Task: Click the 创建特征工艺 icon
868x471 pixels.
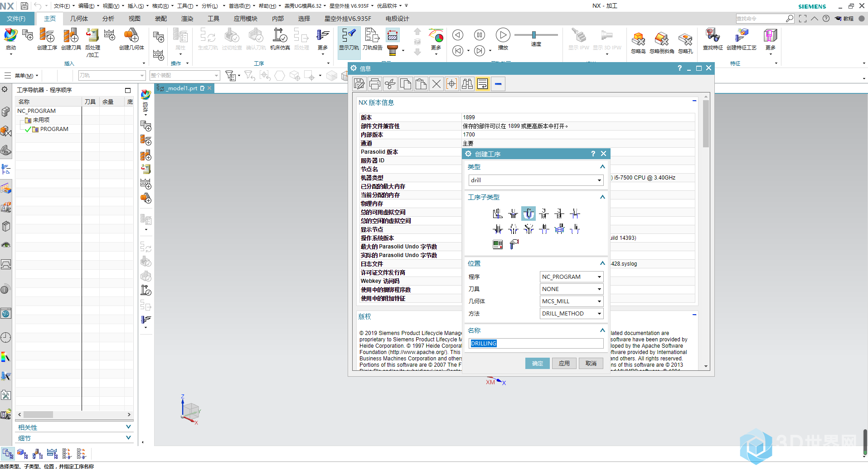Action: click(x=742, y=39)
